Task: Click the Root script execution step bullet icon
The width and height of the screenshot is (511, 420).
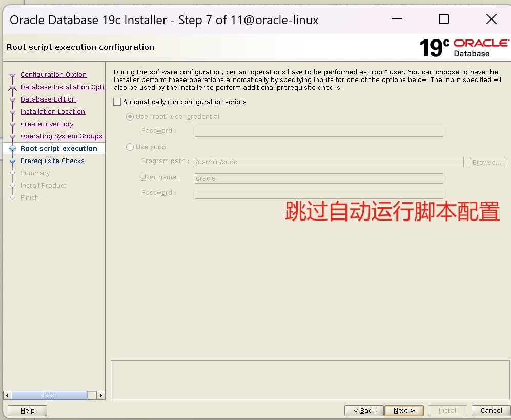Action: (x=13, y=148)
